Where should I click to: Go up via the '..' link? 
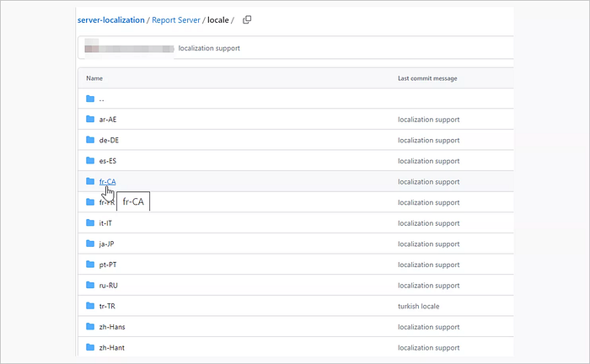[102, 99]
